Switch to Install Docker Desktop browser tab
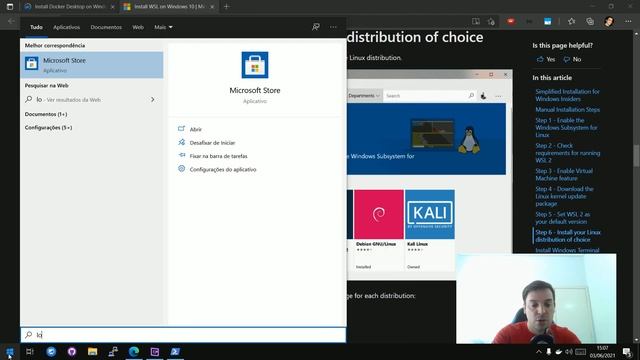640x360 pixels. 69,7
